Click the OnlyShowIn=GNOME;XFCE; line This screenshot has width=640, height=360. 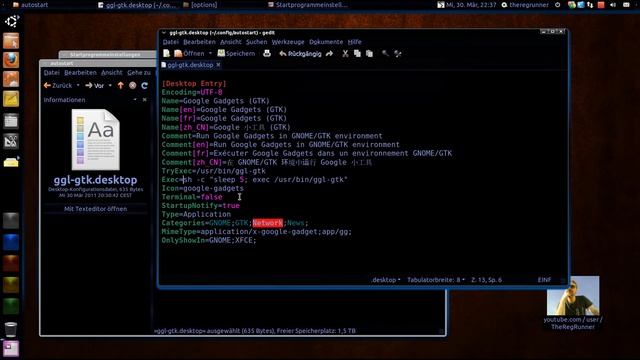click(209, 240)
